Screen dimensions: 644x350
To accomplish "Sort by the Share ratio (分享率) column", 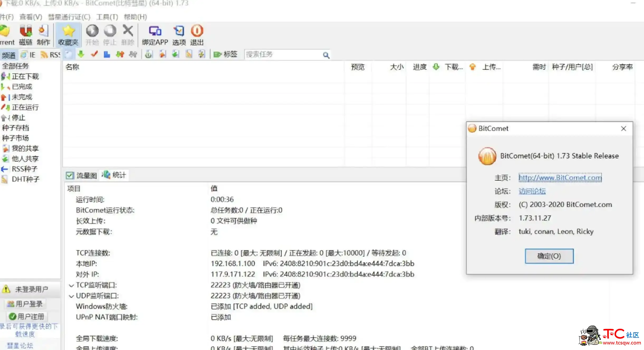I will click(622, 67).
